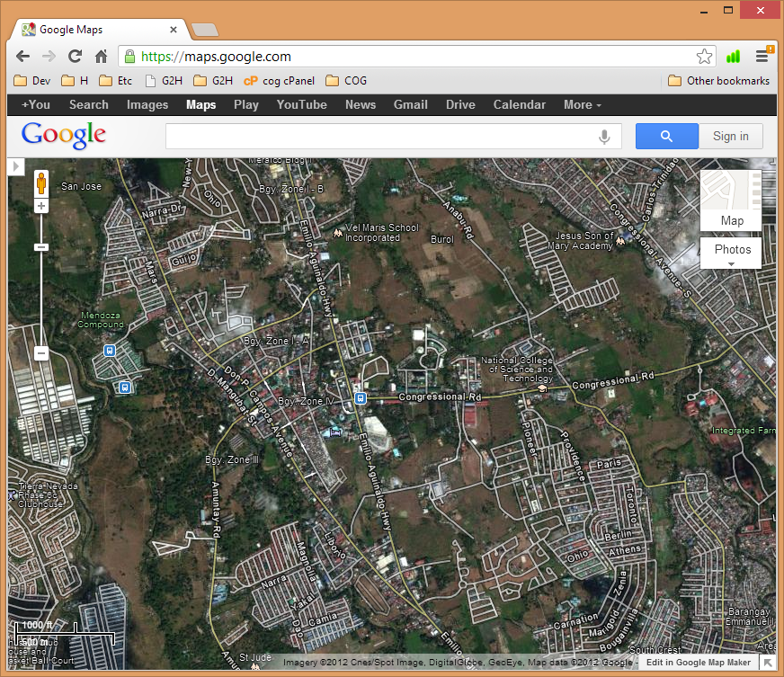The image size is (784, 677).
Task: Collapse the overview map arrow at bottom-right
Action: (768, 663)
